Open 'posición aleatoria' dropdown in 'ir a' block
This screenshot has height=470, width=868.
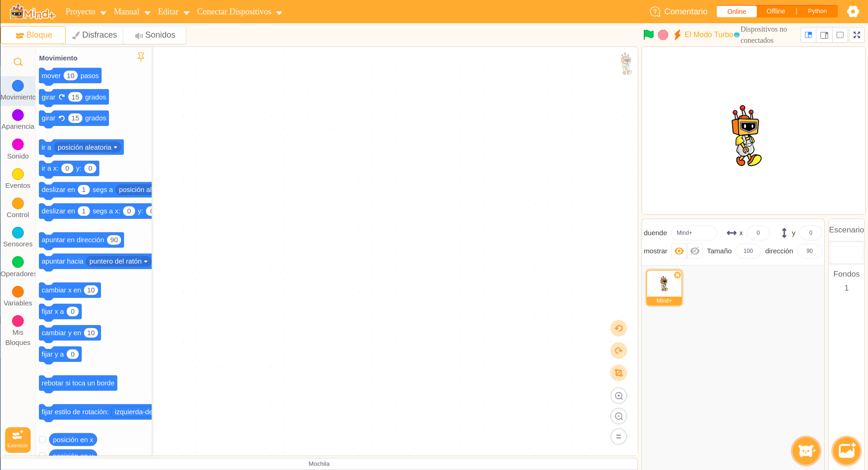(x=87, y=147)
